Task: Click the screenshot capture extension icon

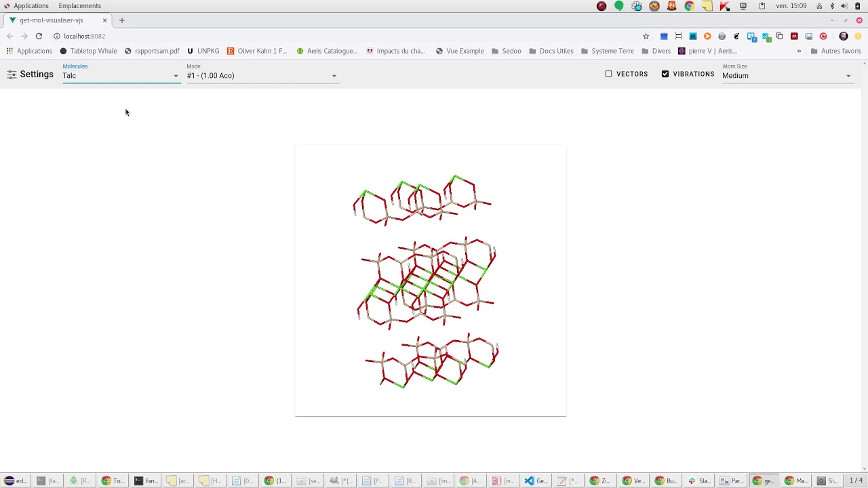Action: (678, 36)
